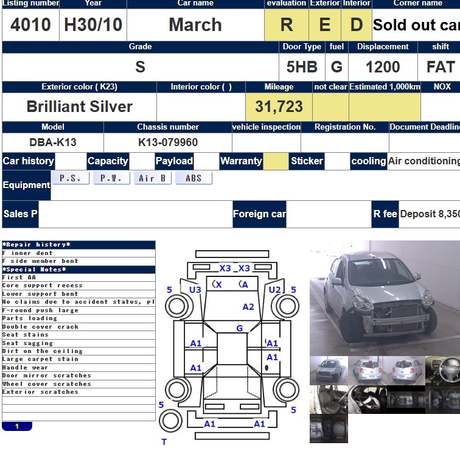The width and height of the screenshot is (460, 476).
Task: Click the Air conditioning cooling value
Action: [423, 161]
